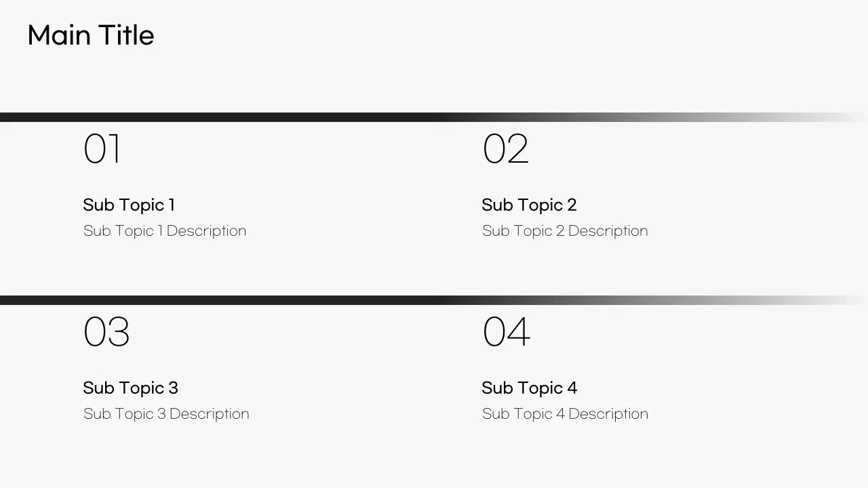
Task: Select the 'Sub Topic 3 Description' text
Action: tap(166, 414)
